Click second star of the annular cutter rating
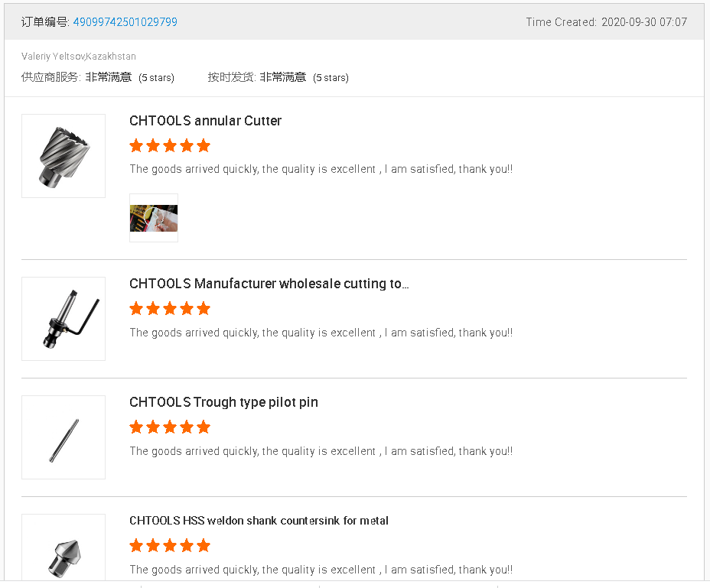This screenshot has width=710, height=588. coord(153,146)
